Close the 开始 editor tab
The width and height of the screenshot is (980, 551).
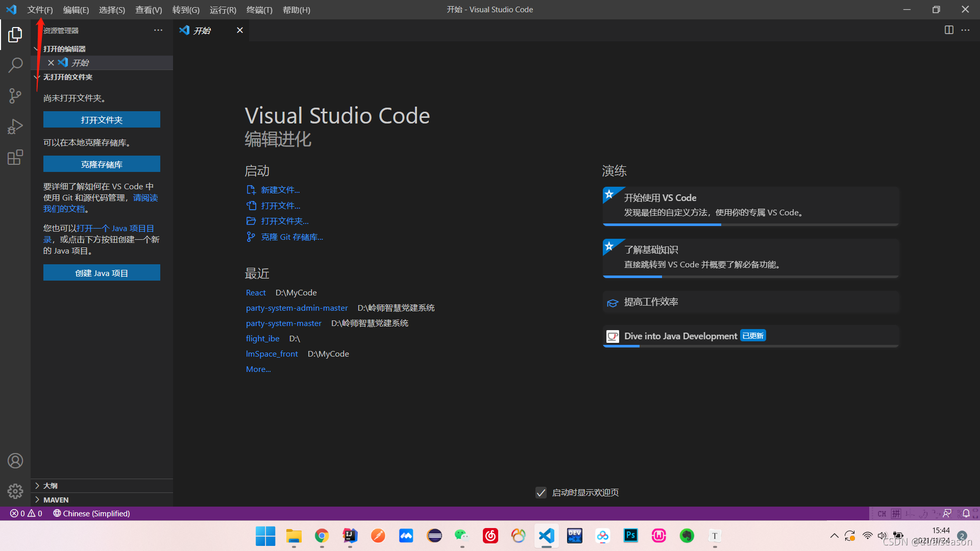240,30
